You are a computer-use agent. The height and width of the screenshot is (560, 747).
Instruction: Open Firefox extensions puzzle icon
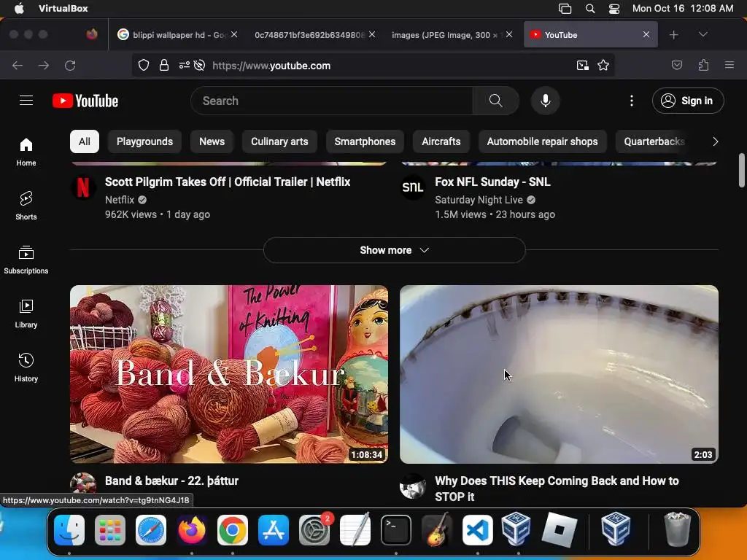(703, 65)
